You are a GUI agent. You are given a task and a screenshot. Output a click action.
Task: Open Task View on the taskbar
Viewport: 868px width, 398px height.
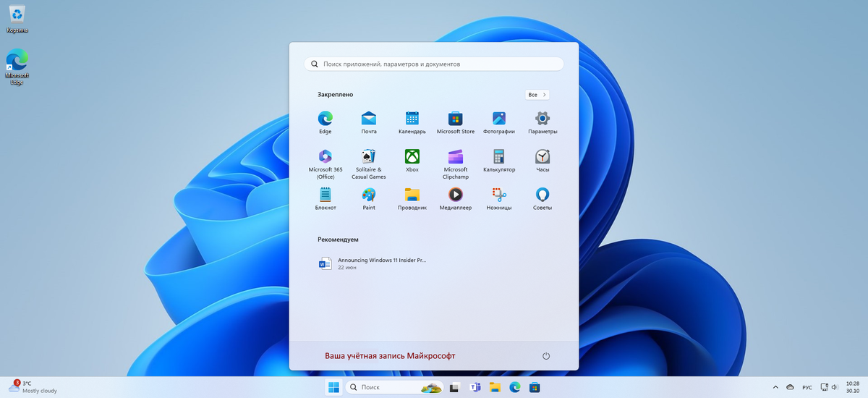pos(455,387)
